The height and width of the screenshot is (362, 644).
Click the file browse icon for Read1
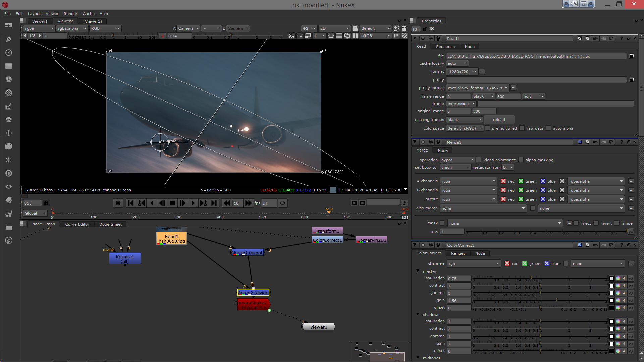click(x=631, y=56)
